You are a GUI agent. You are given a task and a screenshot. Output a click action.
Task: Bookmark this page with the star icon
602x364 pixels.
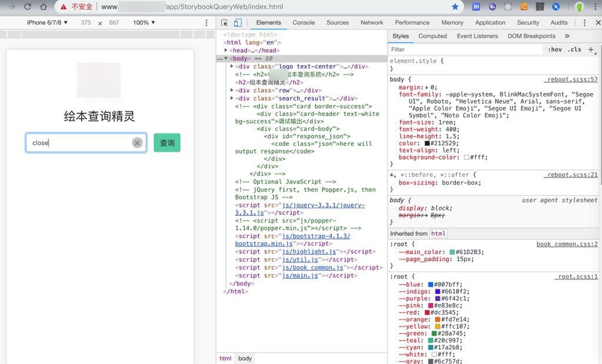[x=455, y=7]
